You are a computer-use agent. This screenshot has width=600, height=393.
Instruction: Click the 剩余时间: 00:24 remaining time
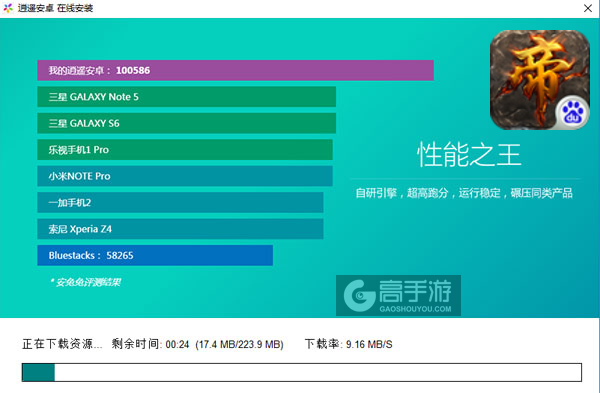tap(150, 344)
